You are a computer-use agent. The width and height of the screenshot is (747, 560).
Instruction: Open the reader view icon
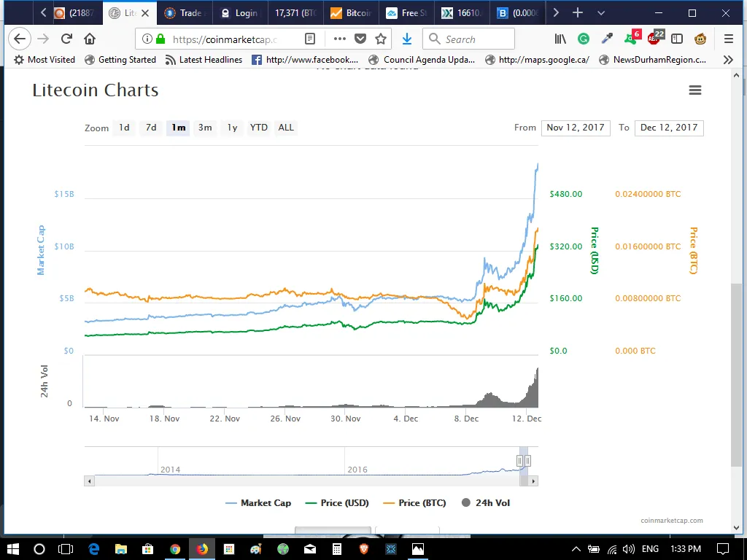[x=309, y=39]
